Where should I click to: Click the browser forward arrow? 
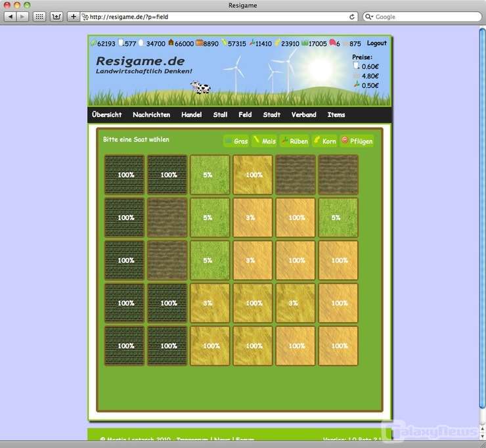[x=22, y=16]
